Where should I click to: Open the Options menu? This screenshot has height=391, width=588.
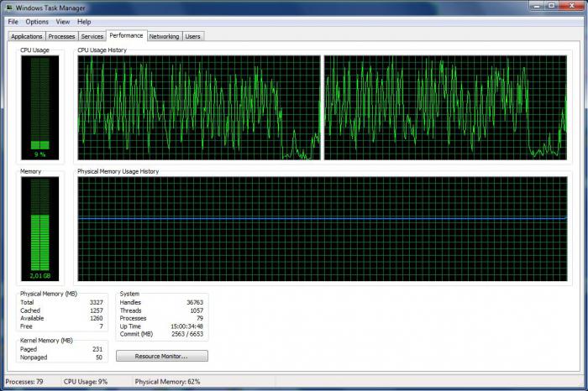tap(37, 22)
